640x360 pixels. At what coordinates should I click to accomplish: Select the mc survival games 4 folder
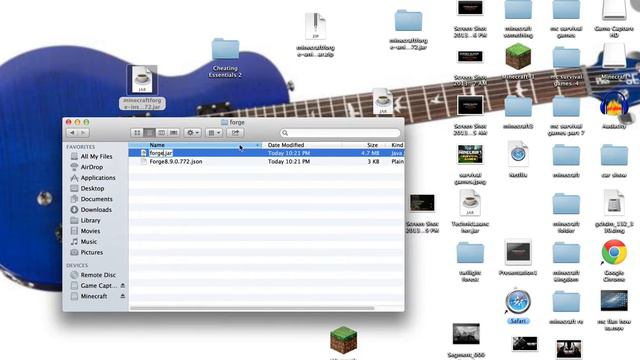coord(566,58)
